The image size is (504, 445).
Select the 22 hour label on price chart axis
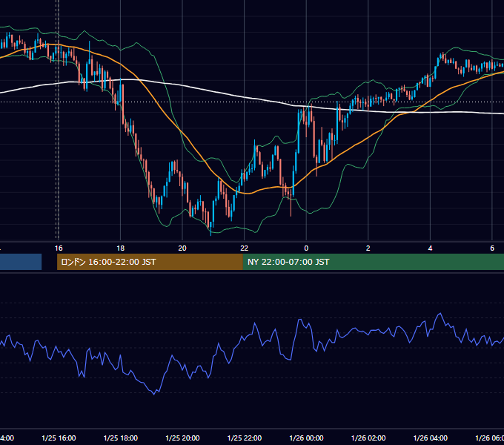(x=245, y=248)
